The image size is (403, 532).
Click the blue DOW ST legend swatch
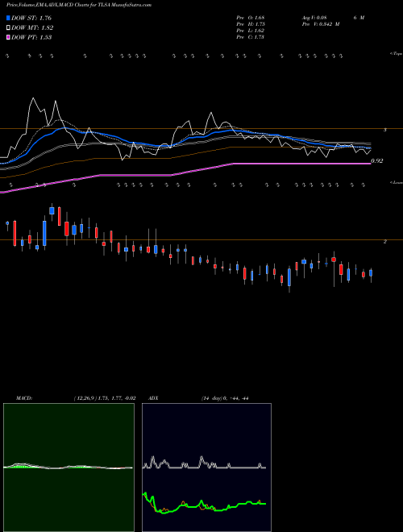tap(9, 18)
